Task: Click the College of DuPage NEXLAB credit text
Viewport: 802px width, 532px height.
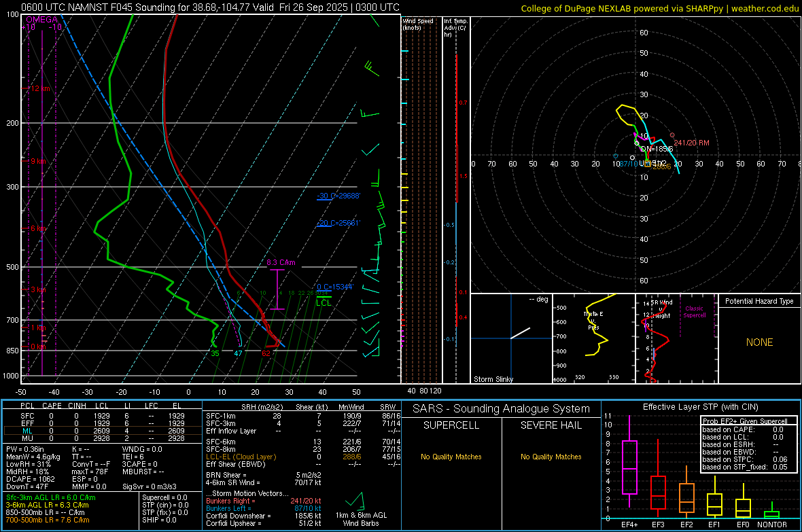Action: (x=659, y=8)
